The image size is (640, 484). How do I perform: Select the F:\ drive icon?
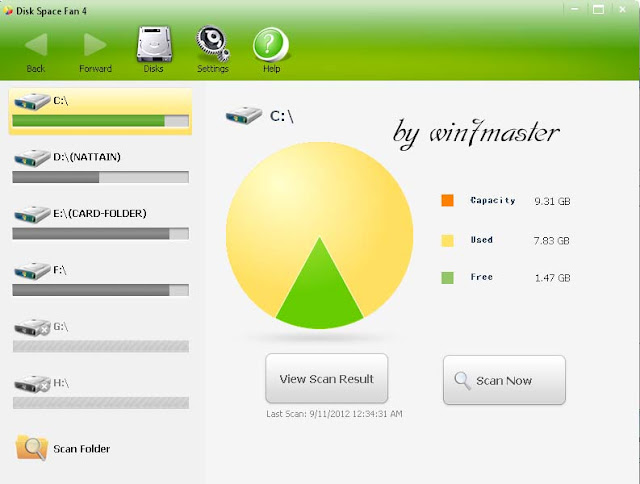[32, 271]
